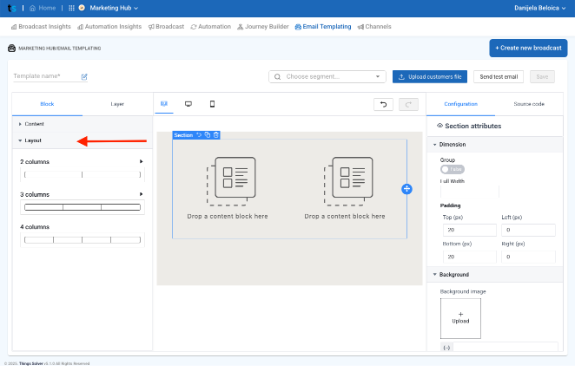Open Journey Builder

click(263, 27)
